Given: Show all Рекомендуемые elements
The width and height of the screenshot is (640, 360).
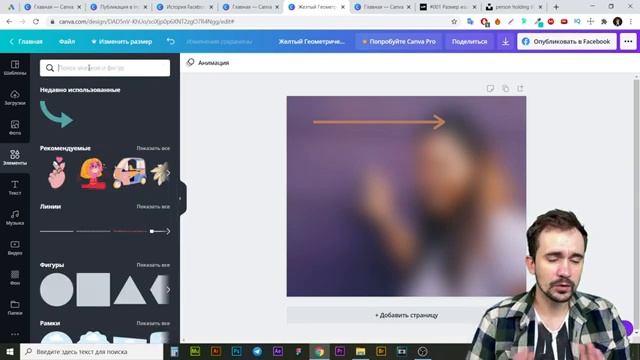Looking at the screenshot, I should (153, 148).
